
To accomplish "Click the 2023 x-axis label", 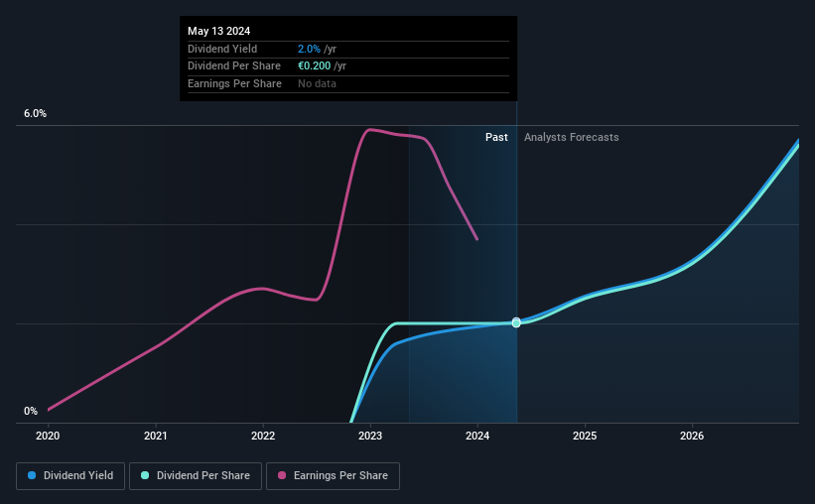I will point(370,436).
